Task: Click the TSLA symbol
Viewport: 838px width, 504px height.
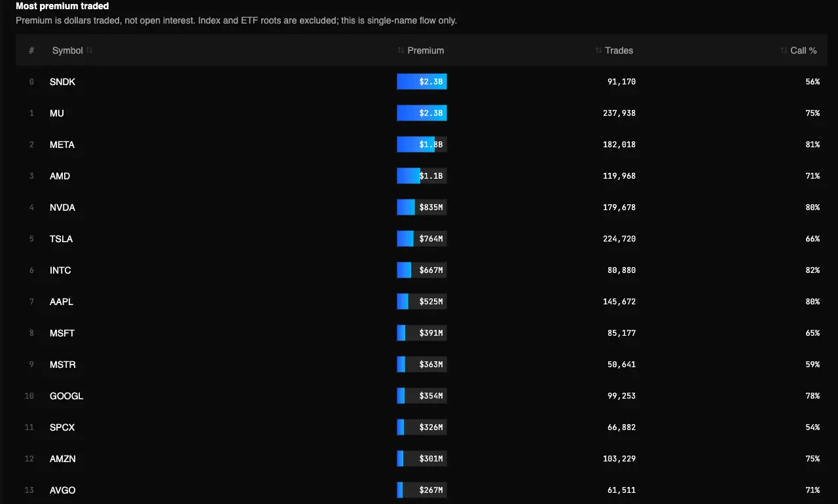Action: coord(62,239)
